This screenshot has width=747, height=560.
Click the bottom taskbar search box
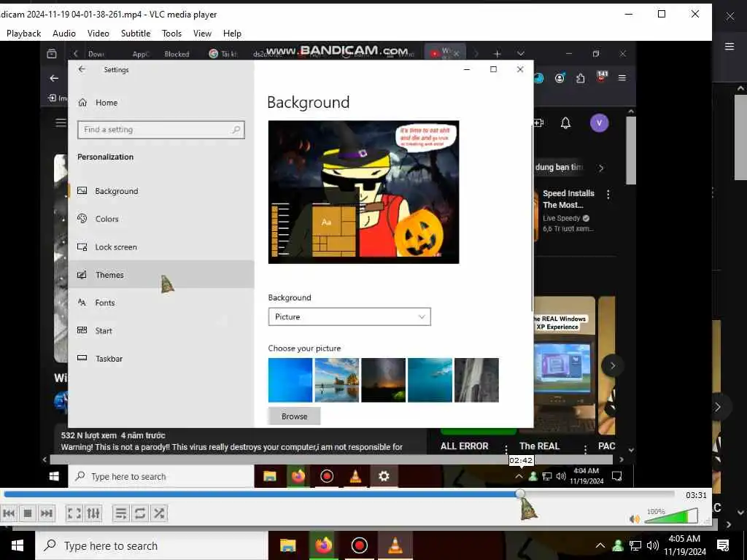point(152,545)
